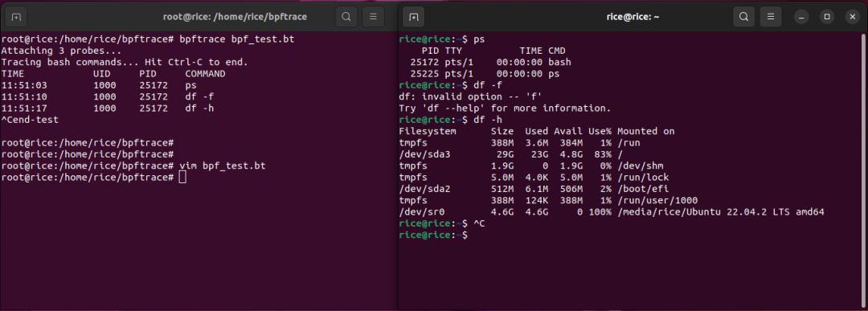This screenshot has width=868, height=311.
Task: Minimize the rice@rice terminal window
Action: [x=801, y=17]
